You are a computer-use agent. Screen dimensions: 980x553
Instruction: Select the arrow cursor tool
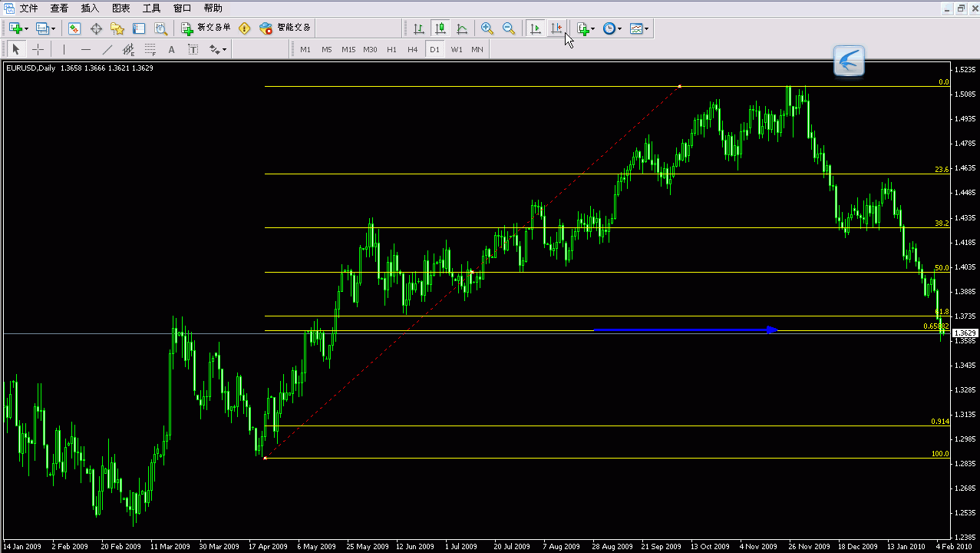[x=16, y=49]
